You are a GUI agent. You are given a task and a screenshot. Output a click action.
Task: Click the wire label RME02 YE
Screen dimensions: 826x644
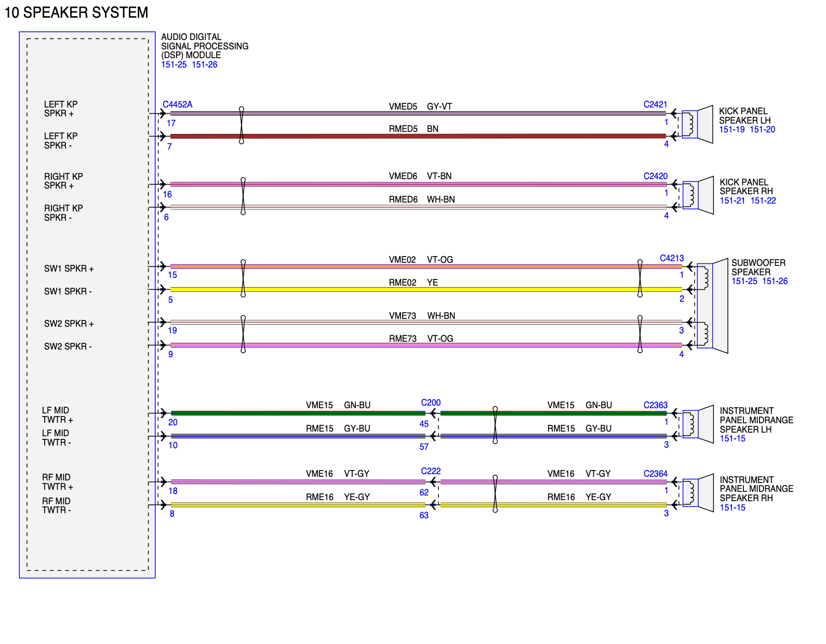[x=414, y=283]
